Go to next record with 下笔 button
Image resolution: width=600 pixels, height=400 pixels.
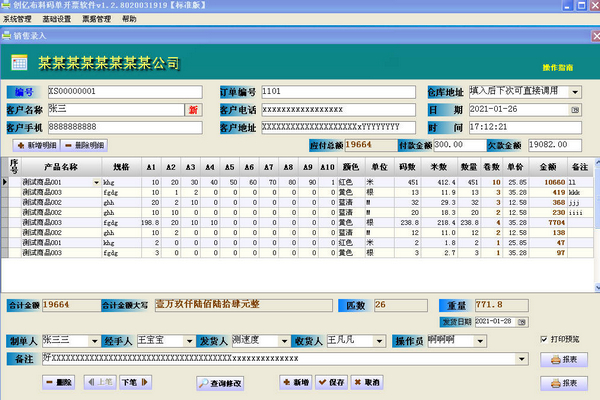pos(130,382)
